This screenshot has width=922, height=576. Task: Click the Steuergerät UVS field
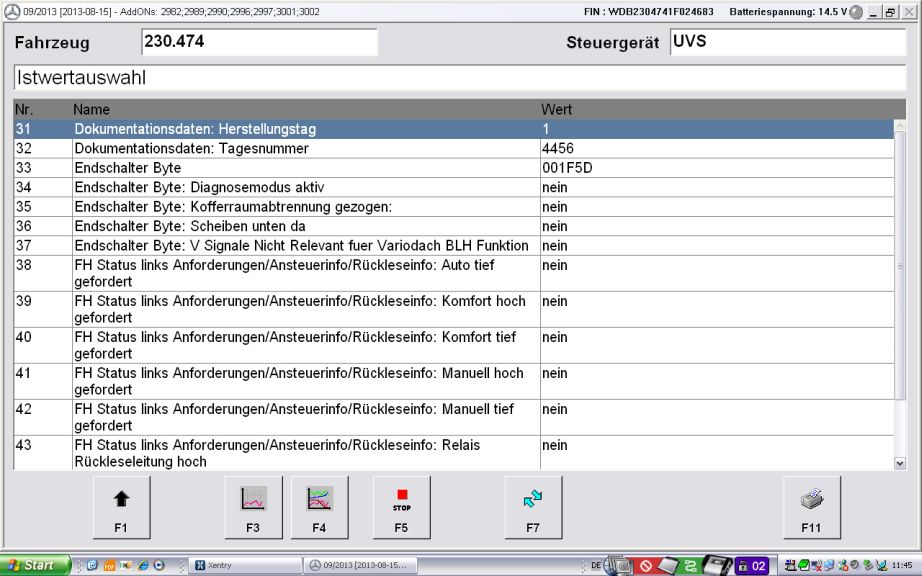788,42
